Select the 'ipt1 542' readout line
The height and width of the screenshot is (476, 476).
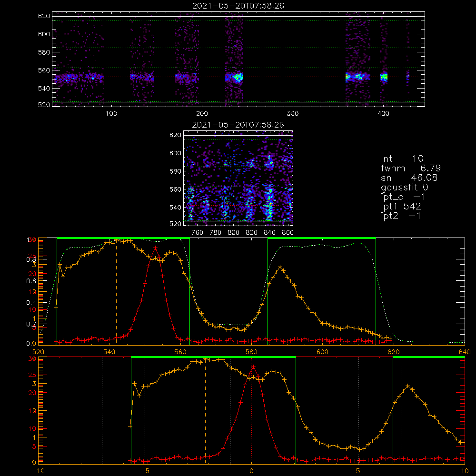401,207
